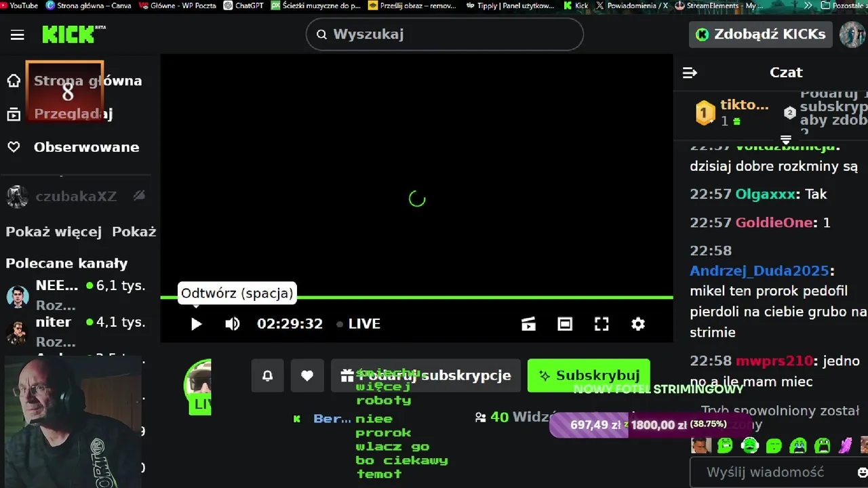Open mwprs210 user in chat
This screenshot has width=868, height=488.
[774, 361]
